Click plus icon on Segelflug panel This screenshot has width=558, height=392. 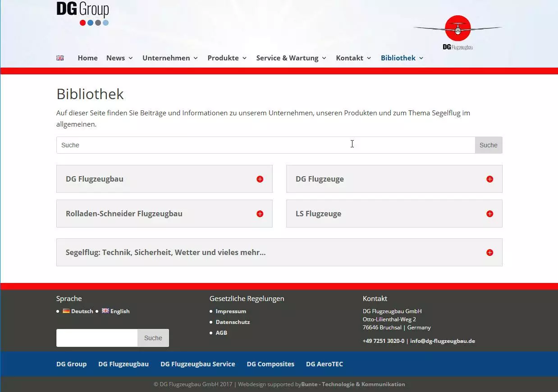point(489,253)
